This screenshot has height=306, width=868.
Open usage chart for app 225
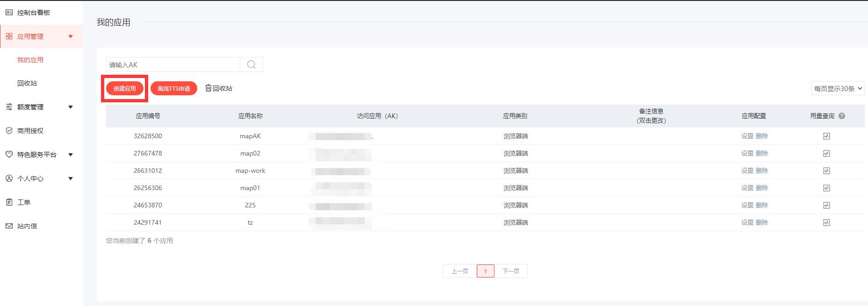(826, 206)
